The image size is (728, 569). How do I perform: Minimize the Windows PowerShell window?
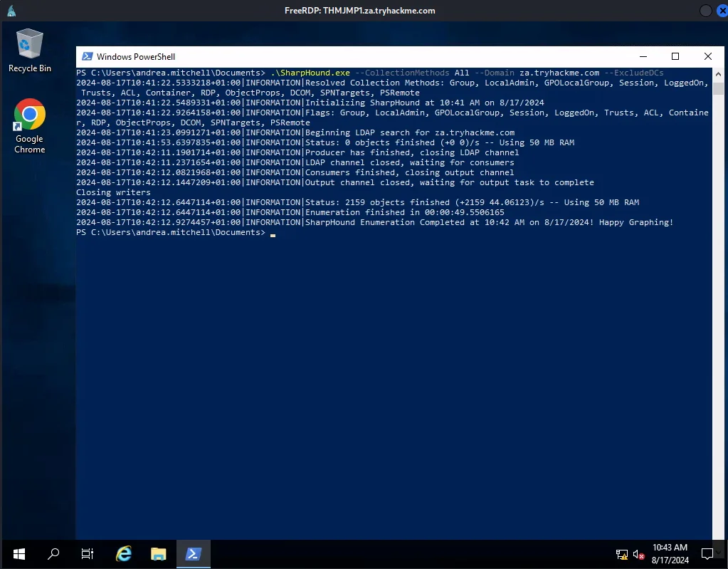pyautogui.click(x=643, y=56)
